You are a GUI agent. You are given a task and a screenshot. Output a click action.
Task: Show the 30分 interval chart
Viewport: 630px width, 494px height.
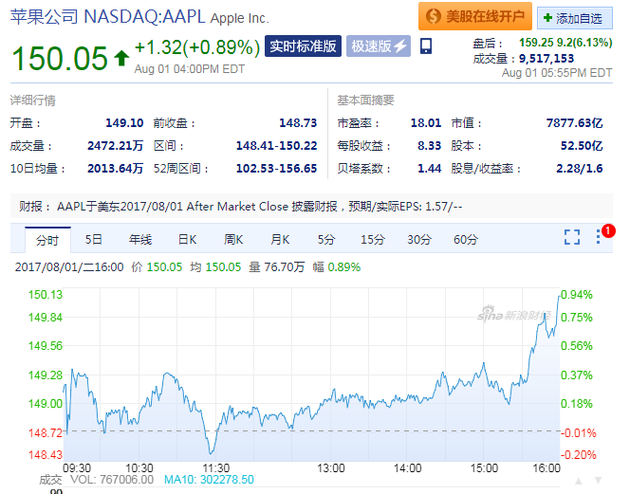(419, 240)
